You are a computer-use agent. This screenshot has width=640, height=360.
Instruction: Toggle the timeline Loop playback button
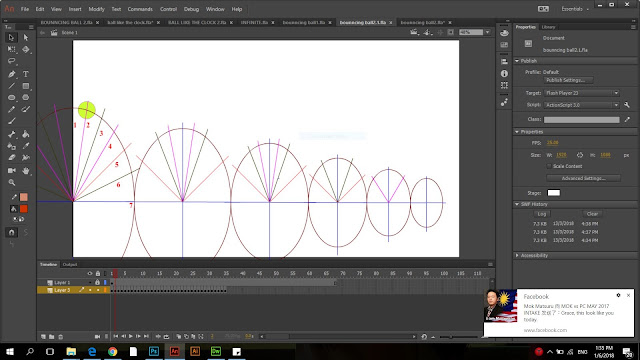click(x=166, y=336)
